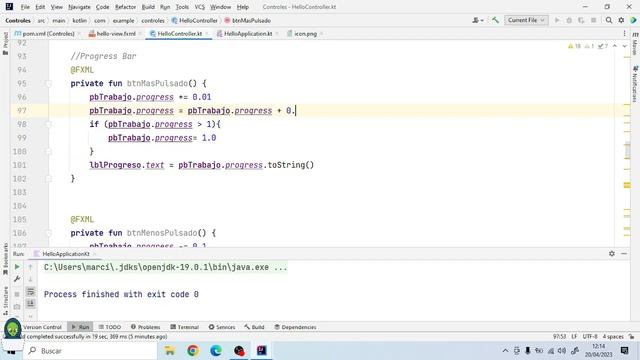Click the stop icon in Run panel
The width and height of the screenshot is (640, 360).
(17, 294)
